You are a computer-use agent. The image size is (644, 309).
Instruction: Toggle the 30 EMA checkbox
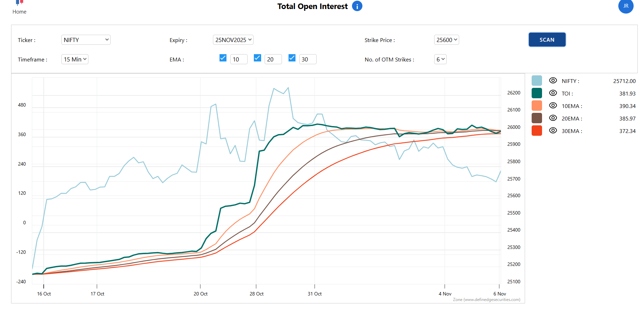(x=292, y=58)
